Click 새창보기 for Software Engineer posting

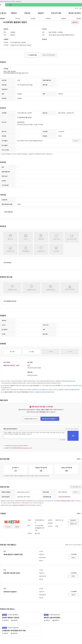(73, 595)
